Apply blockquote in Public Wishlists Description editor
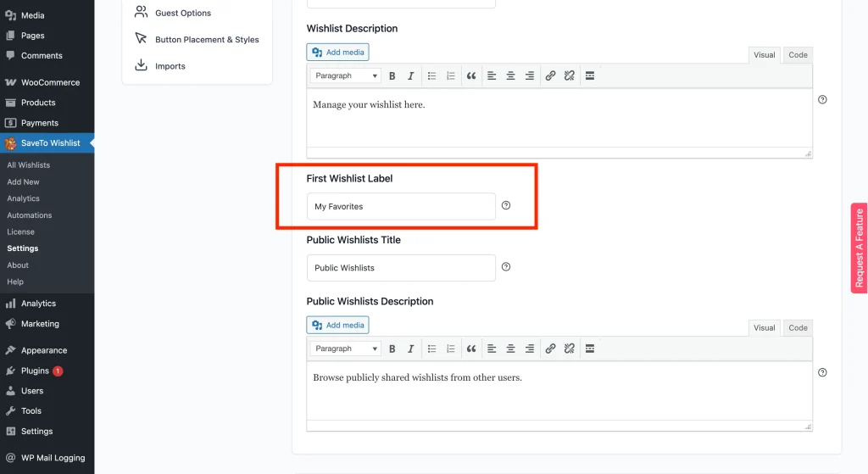Image resolution: width=868 pixels, height=474 pixels. 471,349
